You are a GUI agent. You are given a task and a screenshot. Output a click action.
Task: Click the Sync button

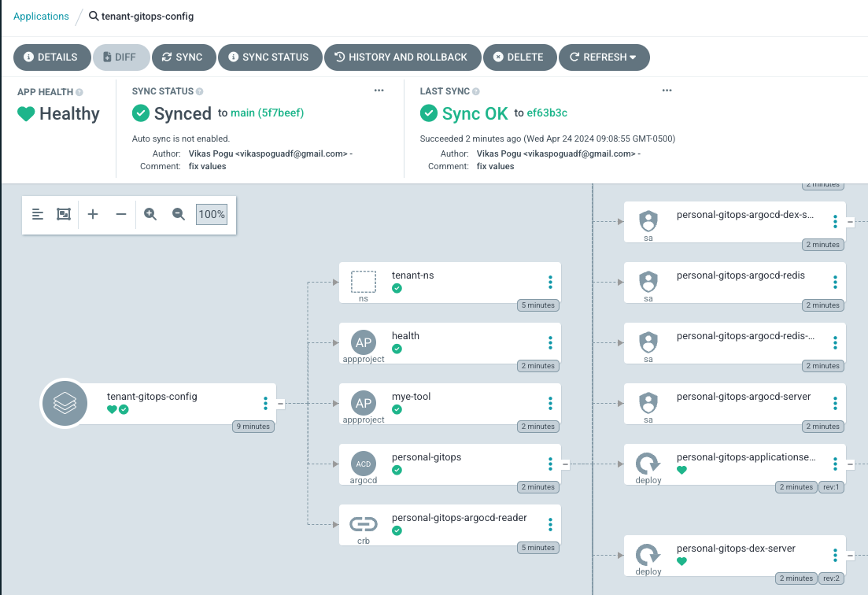pyautogui.click(x=183, y=57)
